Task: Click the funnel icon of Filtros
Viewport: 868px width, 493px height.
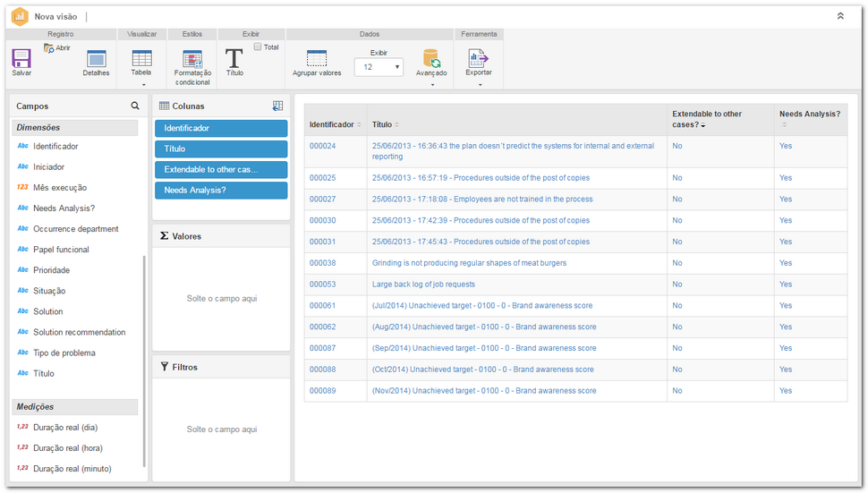Action: [x=165, y=366]
